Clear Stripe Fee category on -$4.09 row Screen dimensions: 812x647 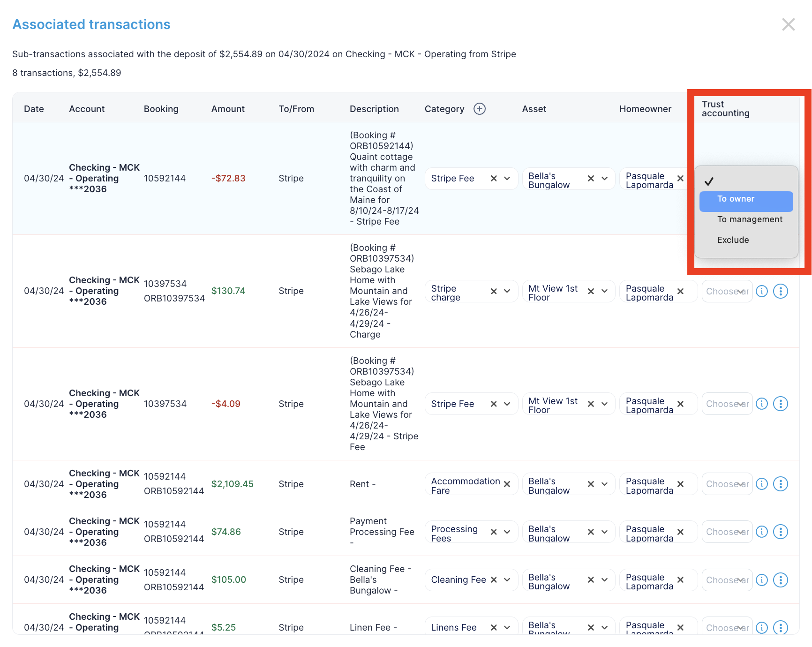(494, 404)
